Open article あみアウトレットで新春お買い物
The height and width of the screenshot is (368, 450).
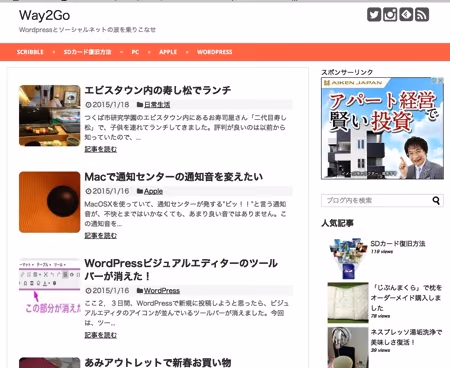(x=157, y=362)
